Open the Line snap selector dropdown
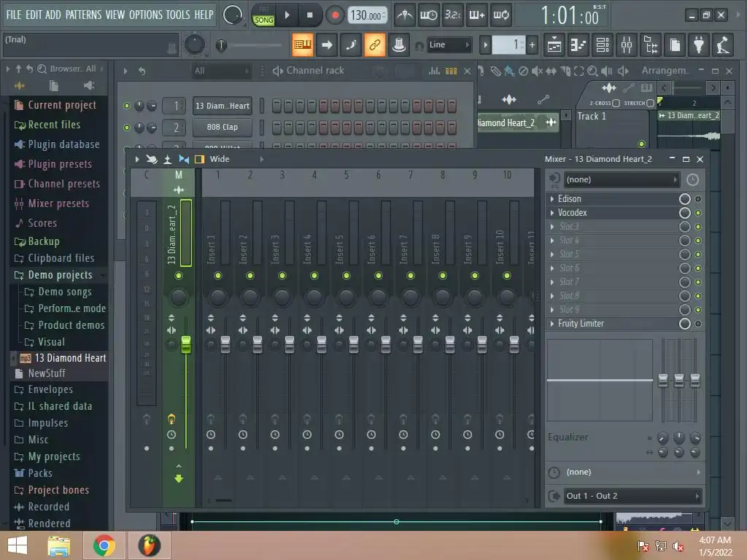Screen dimensions: 747x560 (449, 44)
